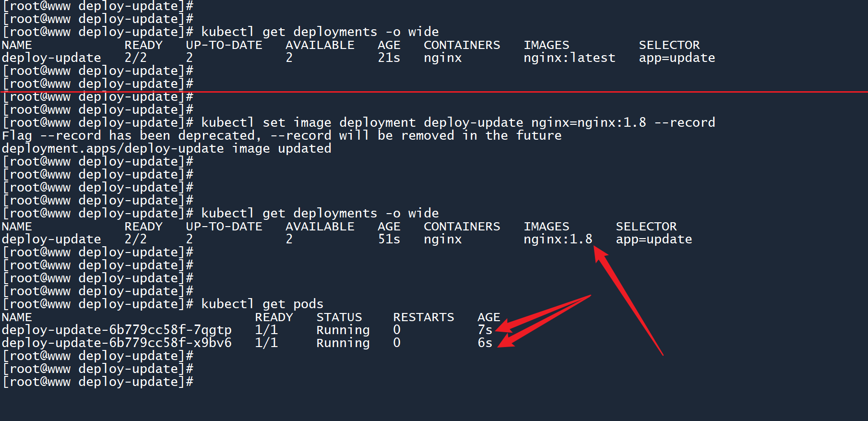The image size is (868, 421).
Task: Click the 6s pod age value
Action: pos(485,343)
